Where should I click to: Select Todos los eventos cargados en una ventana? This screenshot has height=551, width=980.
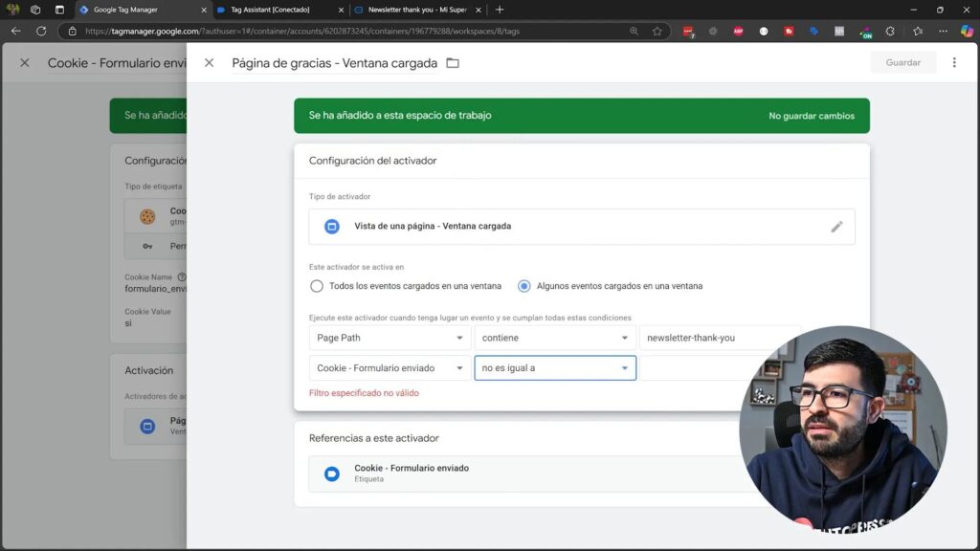[x=316, y=286]
